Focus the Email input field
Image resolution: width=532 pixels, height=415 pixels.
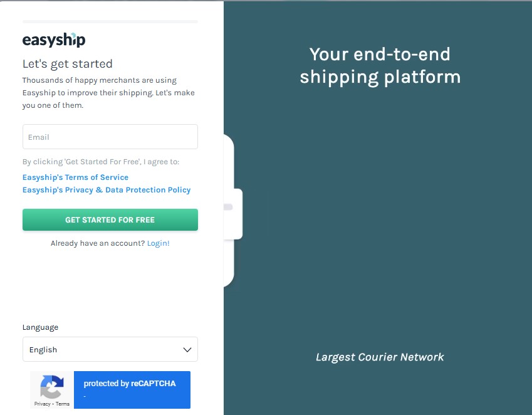tap(110, 137)
